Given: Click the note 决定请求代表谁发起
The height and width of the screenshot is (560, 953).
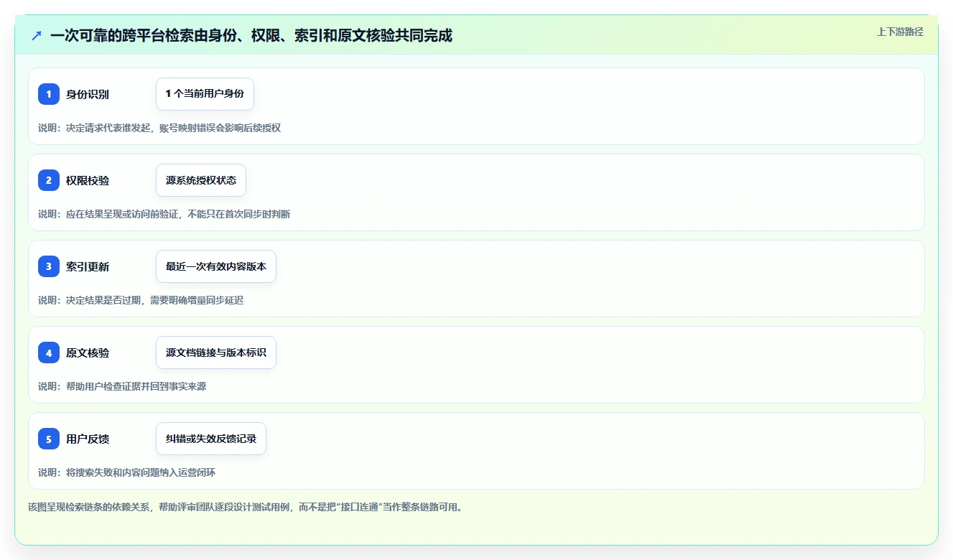Looking at the screenshot, I should 108,128.
